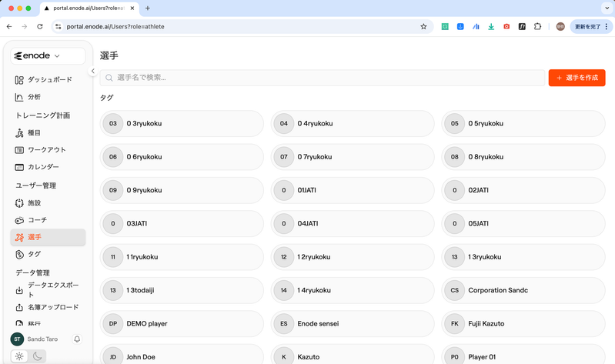Open a new browser tab
This screenshot has height=364, width=615.
tap(148, 8)
